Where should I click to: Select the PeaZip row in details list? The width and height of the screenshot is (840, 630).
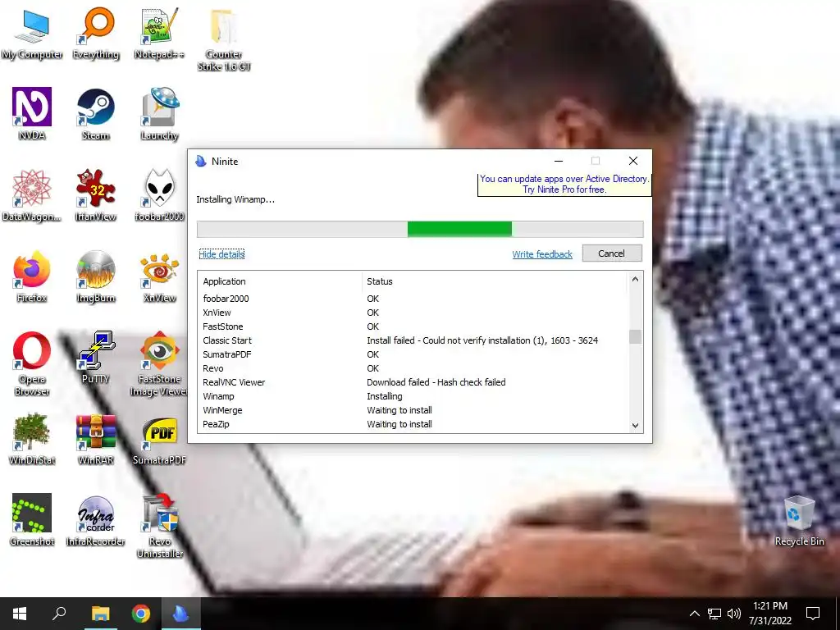coord(413,424)
